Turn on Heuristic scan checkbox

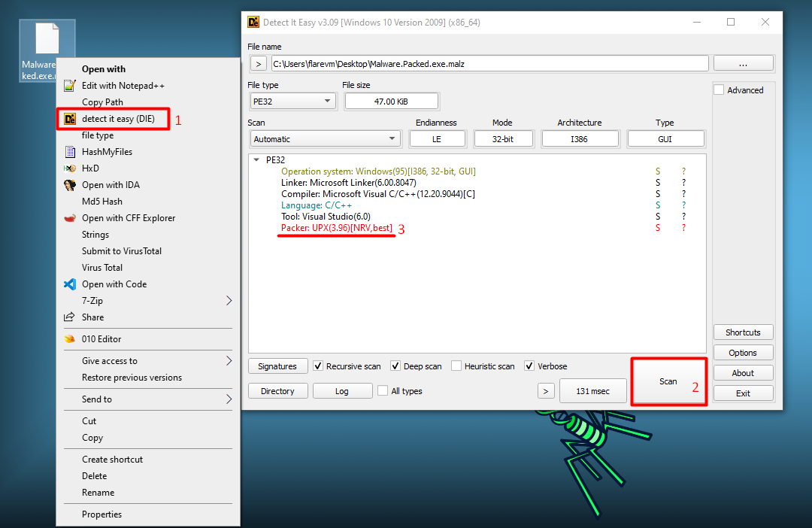point(456,366)
